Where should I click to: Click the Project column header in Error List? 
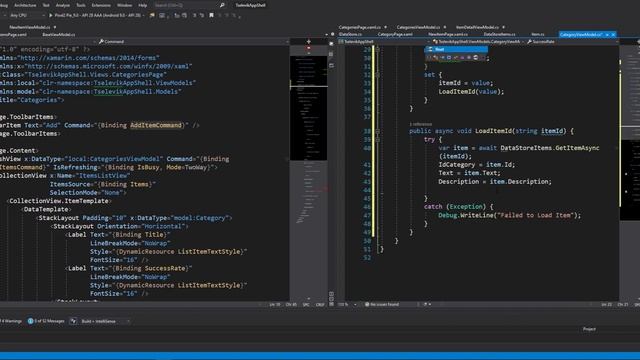coord(589,329)
